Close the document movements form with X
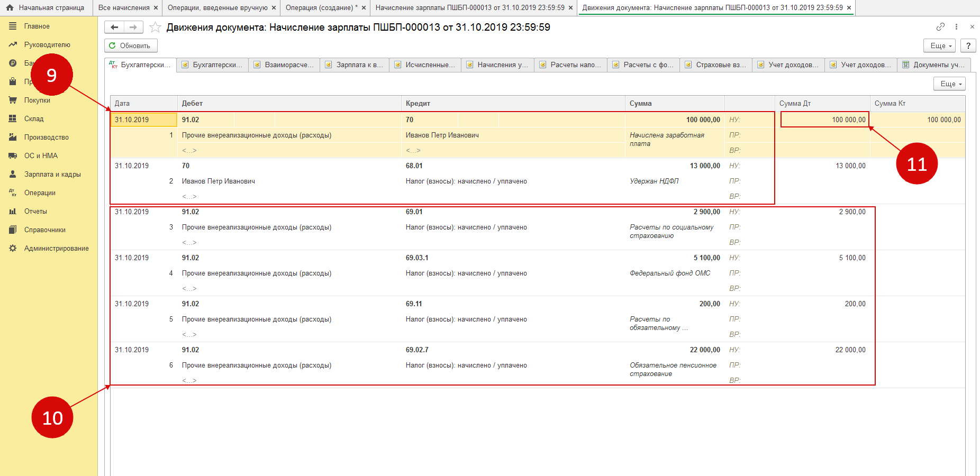The width and height of the screenshot is (980, 476). (972, 26)
